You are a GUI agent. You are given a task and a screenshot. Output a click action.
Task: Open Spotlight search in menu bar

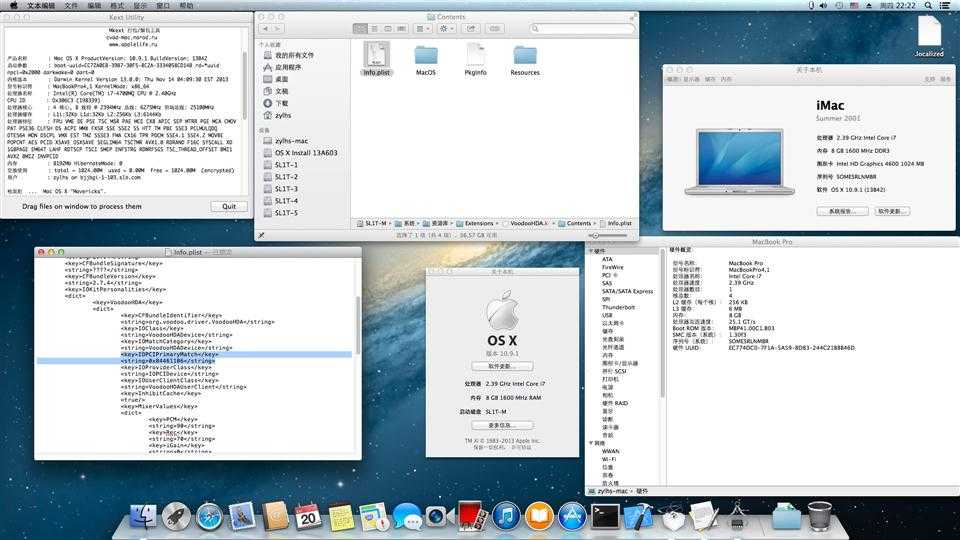point(928,6)
